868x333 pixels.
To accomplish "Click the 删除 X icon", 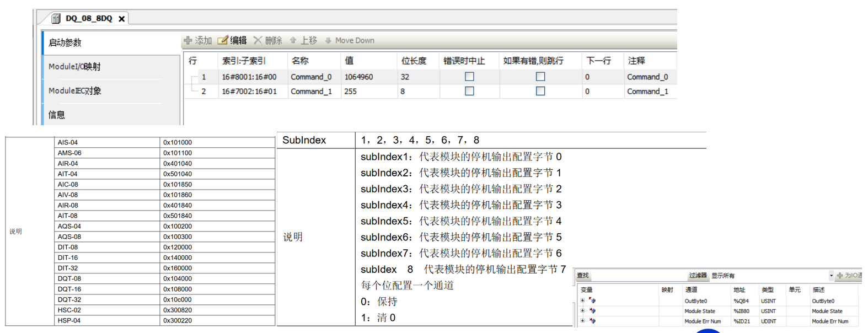I will coord(258,40).
